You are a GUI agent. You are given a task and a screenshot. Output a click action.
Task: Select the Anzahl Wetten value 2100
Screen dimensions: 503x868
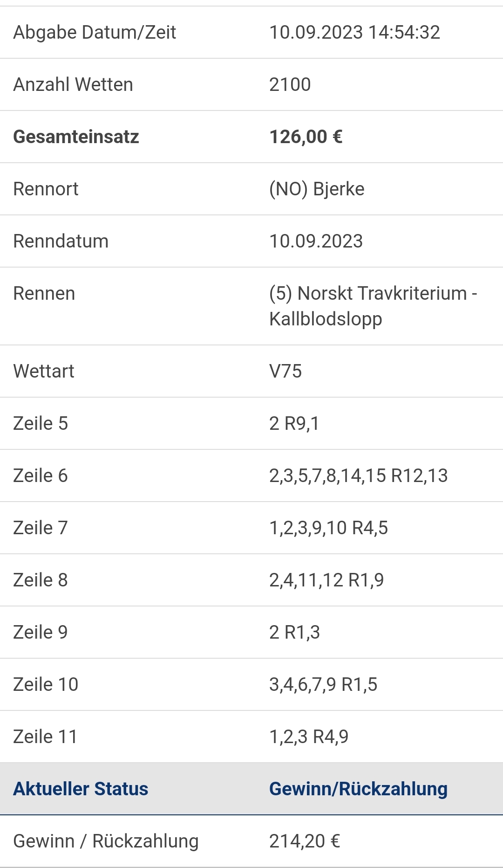click(290, 85)
